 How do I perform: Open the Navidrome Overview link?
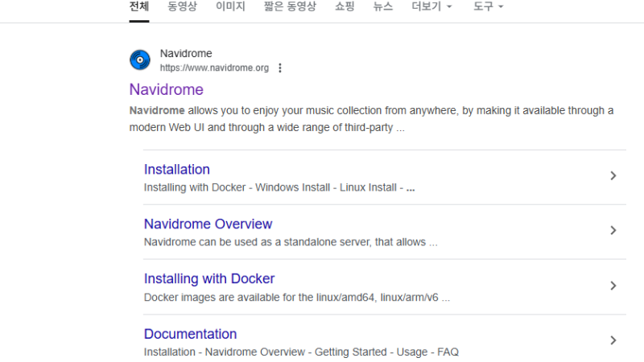click(x=208, y=224)
